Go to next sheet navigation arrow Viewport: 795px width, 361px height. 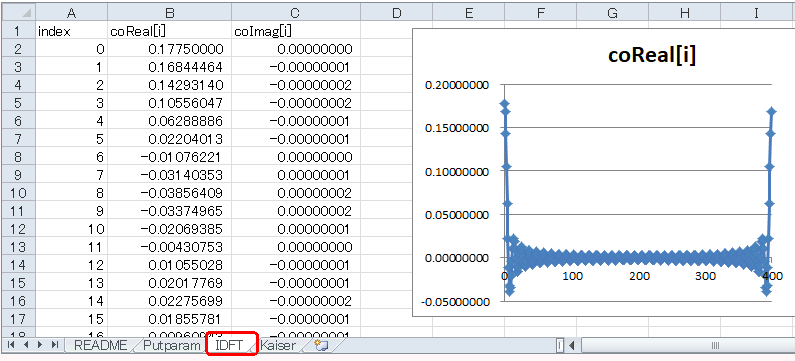(40, 345)
